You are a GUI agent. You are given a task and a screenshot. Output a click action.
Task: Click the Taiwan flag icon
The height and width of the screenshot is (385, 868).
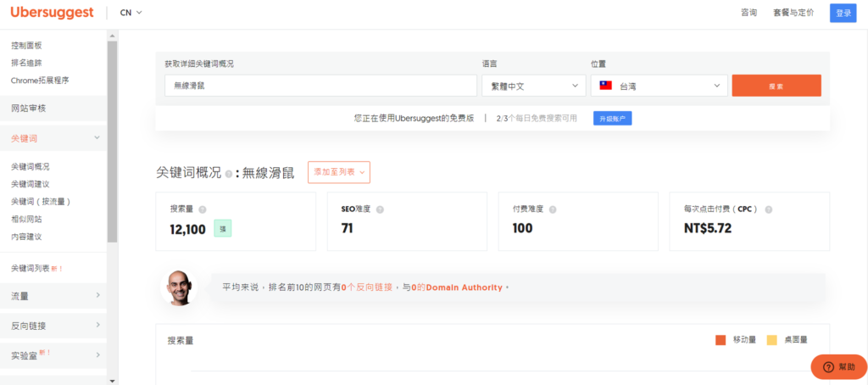[605, 86]
